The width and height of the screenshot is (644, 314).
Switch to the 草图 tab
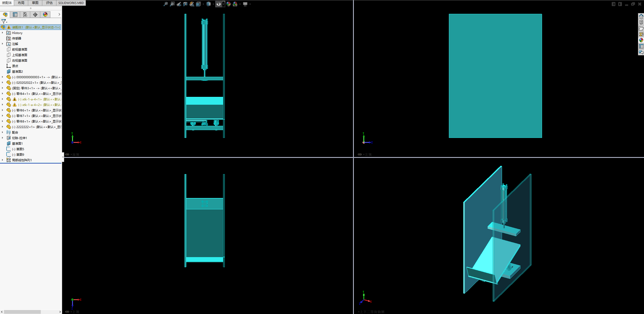point(35,3)
